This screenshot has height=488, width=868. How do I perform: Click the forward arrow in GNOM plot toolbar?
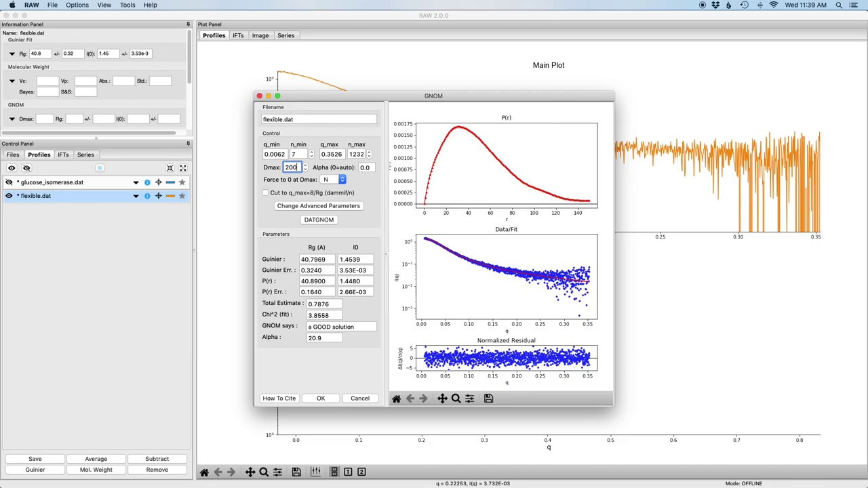pos(424,399)
